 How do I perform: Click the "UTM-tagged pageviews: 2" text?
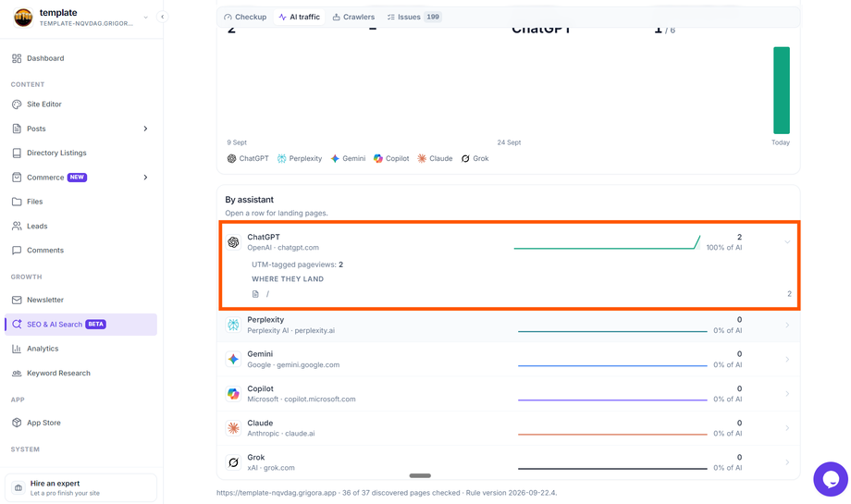(298, 264)
